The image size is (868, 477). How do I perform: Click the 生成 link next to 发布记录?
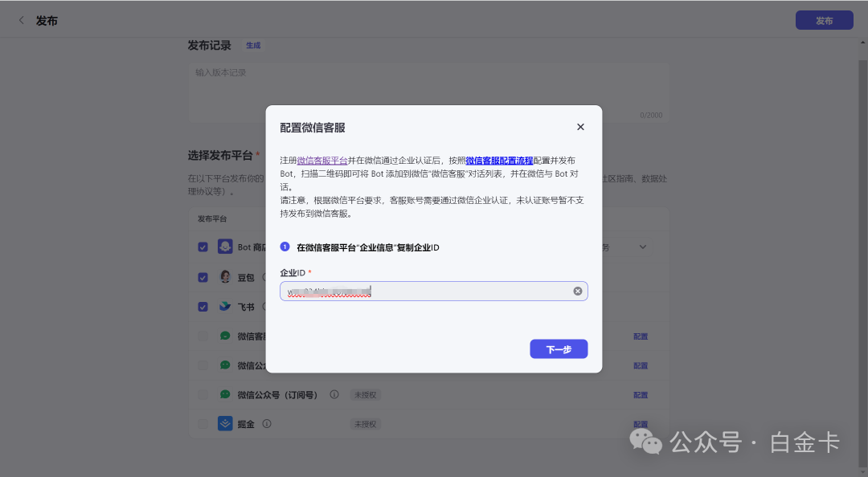point(253,46)
